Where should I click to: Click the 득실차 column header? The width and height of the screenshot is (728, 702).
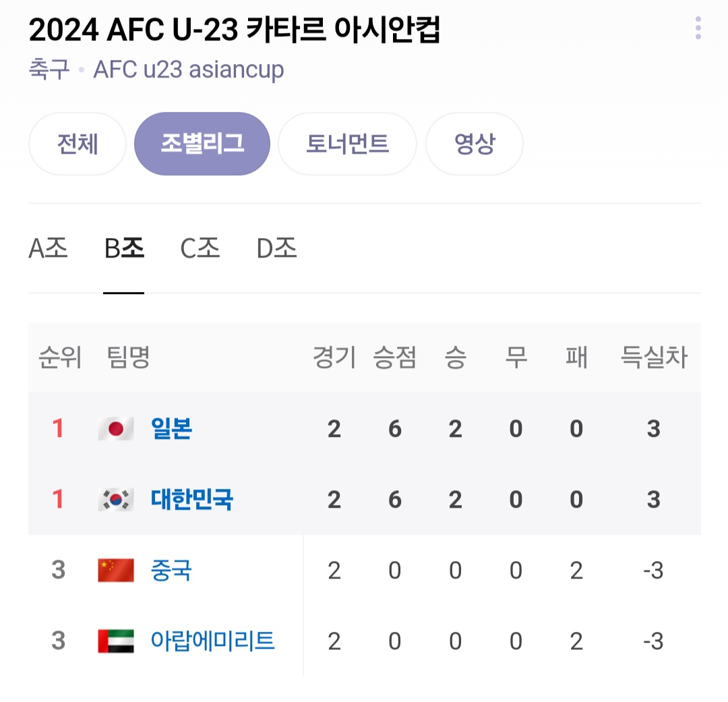coord(653,357)
